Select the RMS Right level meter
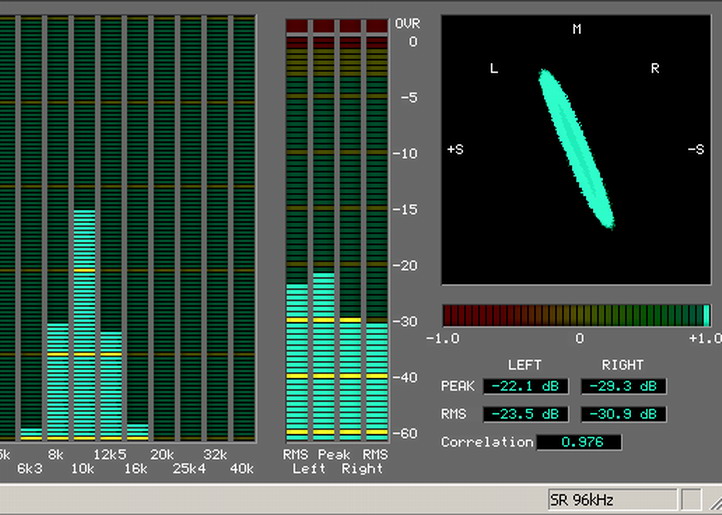Viewport: 722px width, 515px height. click(x=375, y=380)
